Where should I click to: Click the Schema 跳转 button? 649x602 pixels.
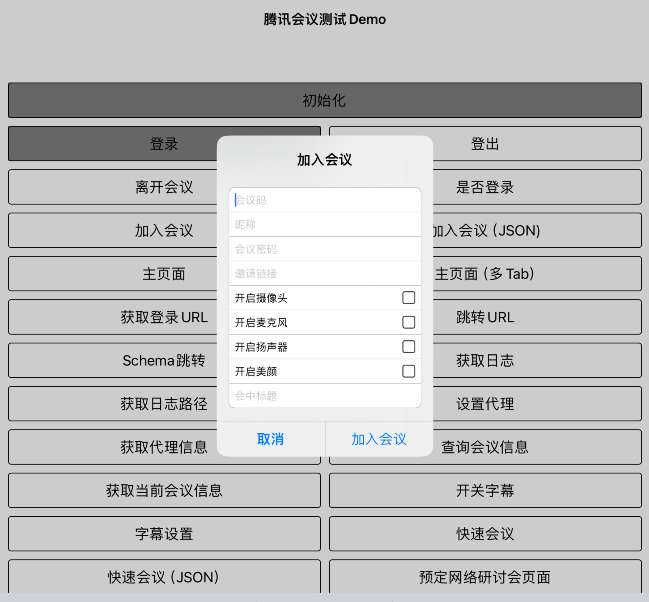pyautogui.click(x=164, y=360)
